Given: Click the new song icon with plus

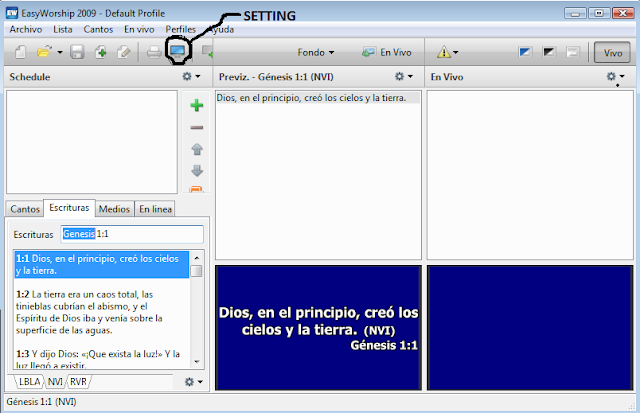Looking at the screenshot, I should (101, 52).
